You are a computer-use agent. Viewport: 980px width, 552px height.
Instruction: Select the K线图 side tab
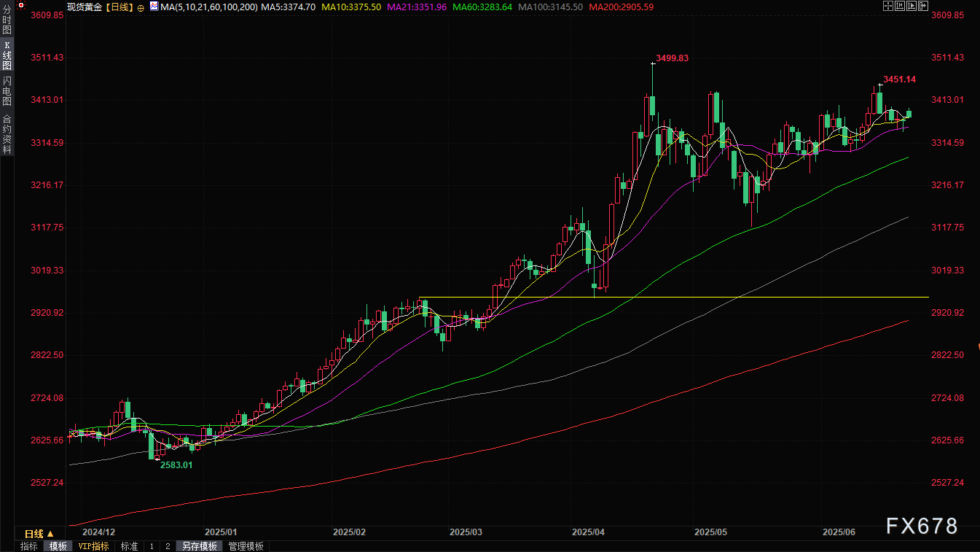7,55
